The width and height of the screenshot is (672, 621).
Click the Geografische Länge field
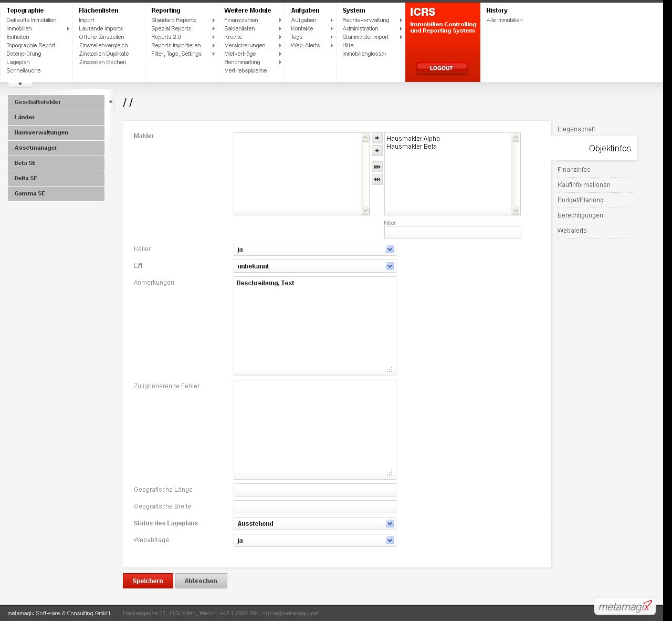(314, 490)
